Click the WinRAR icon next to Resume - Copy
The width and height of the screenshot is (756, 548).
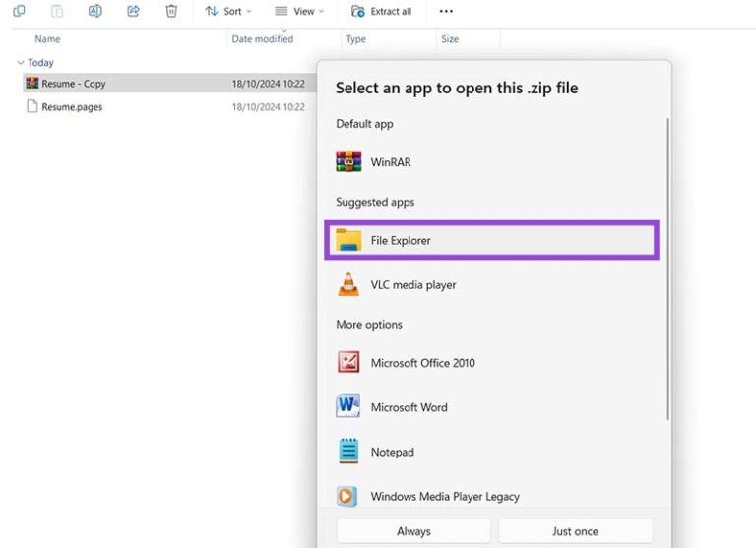[x=32, y=83]
